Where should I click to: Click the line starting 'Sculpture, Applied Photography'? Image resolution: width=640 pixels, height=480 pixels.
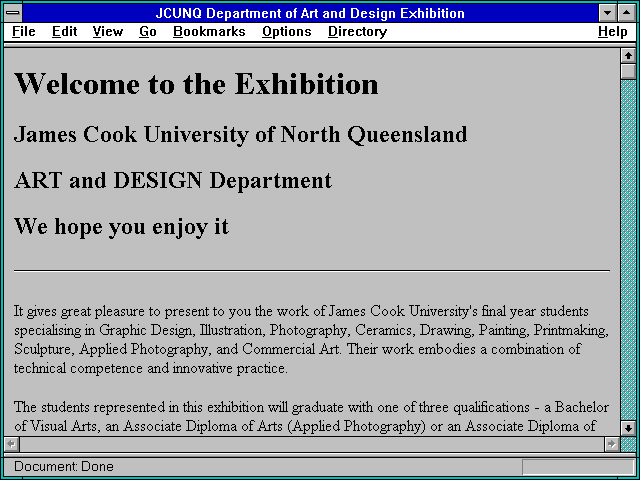(x=298, y=349)
